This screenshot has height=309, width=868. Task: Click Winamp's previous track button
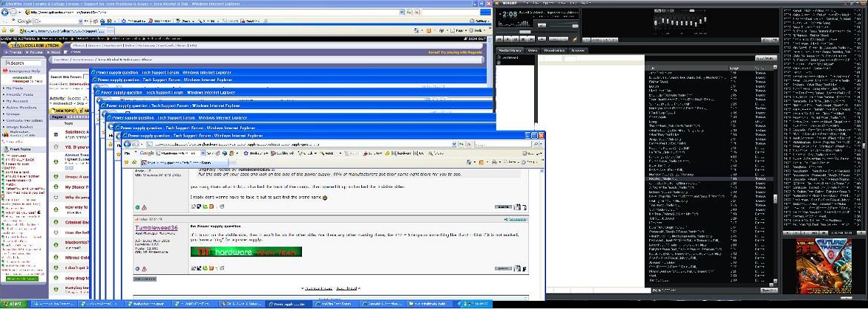[499, 39]
